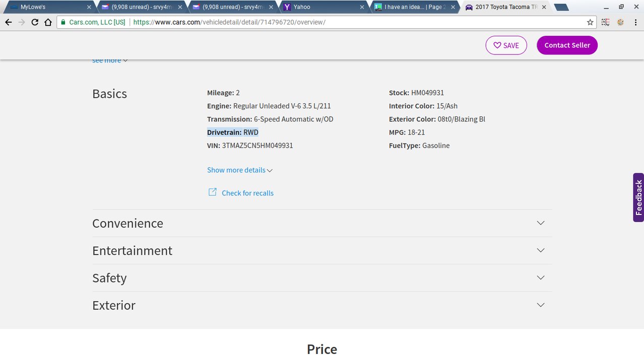Click the car favicon on the Tacoma tab
644x362 pixels.
469,7
